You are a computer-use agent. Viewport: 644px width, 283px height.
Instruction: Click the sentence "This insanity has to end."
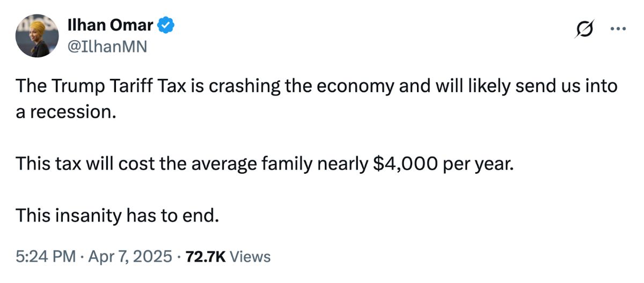tap(118, 215)
